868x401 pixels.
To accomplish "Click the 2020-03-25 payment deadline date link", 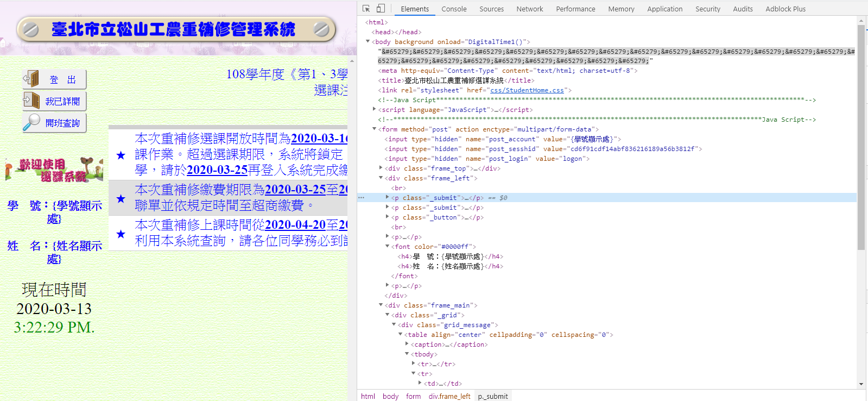I will 295,189.
